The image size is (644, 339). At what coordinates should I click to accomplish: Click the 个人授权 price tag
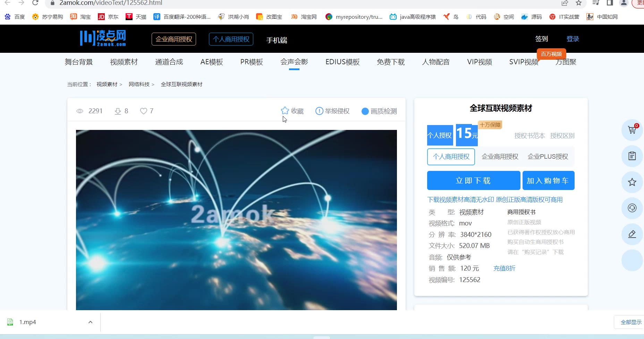point(440,135)
